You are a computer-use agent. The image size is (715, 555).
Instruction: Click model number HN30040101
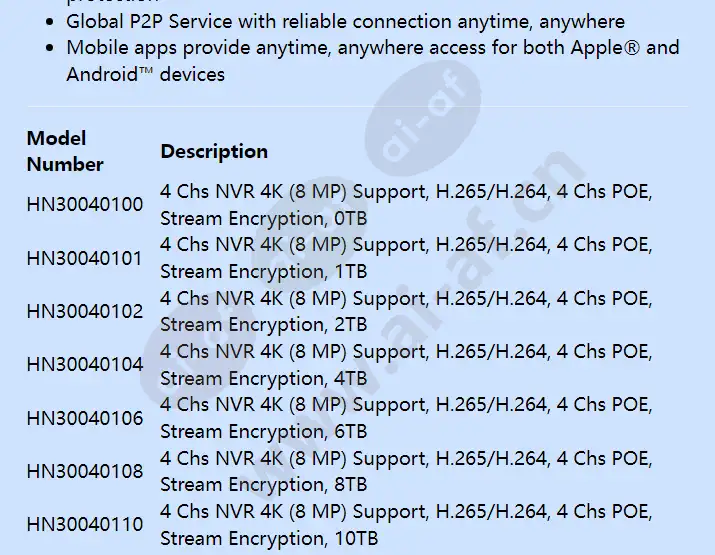(x=85, y=258)
